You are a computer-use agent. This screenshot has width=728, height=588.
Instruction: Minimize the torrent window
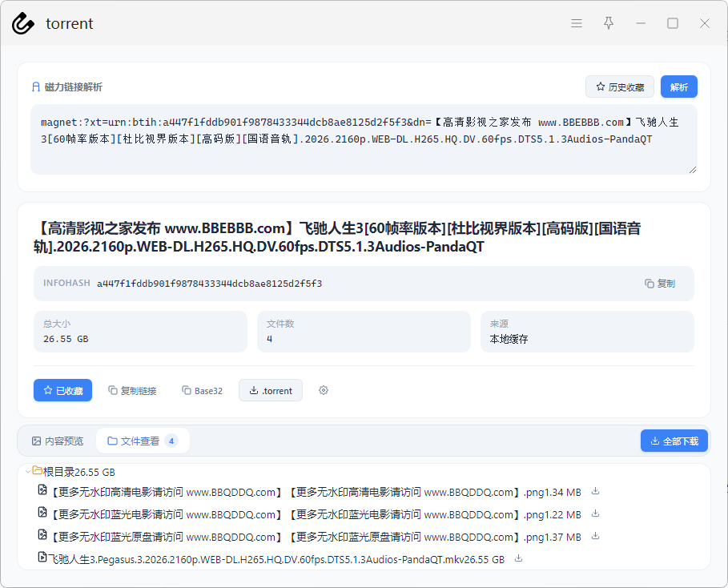641,23
